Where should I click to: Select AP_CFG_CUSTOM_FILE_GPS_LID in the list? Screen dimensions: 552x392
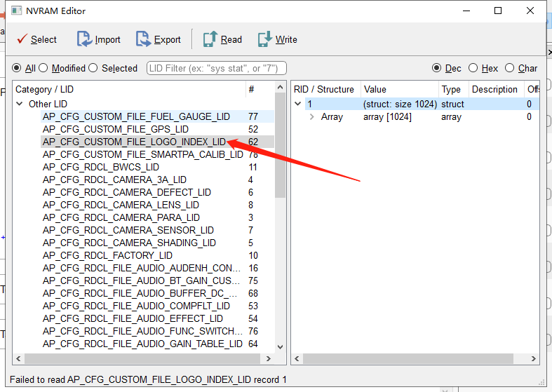click(x=115, y=129)
